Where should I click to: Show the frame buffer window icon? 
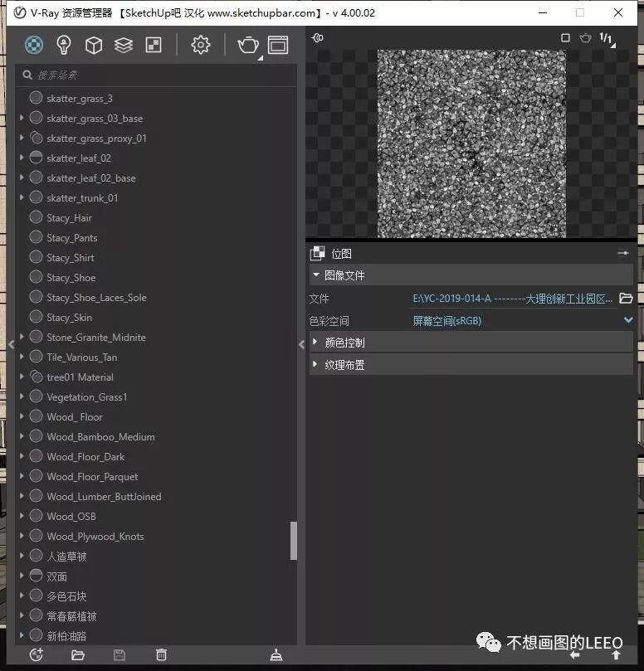(x=278, y=45)
